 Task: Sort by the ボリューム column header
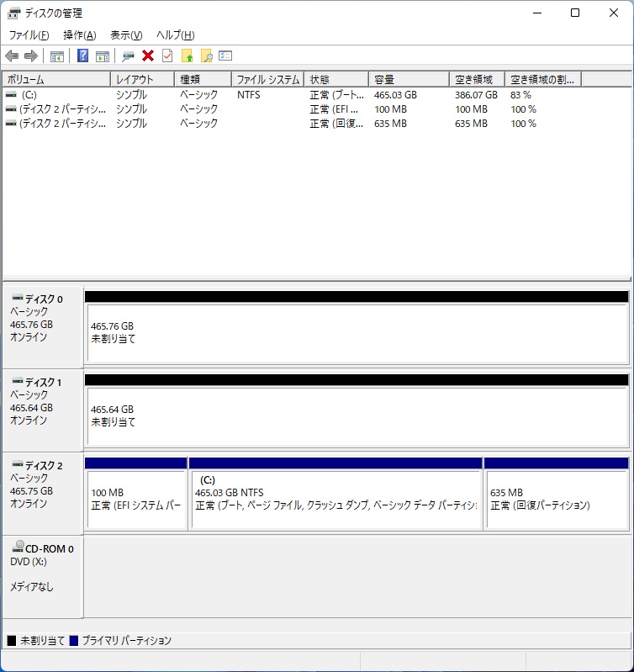pos(56,79)
